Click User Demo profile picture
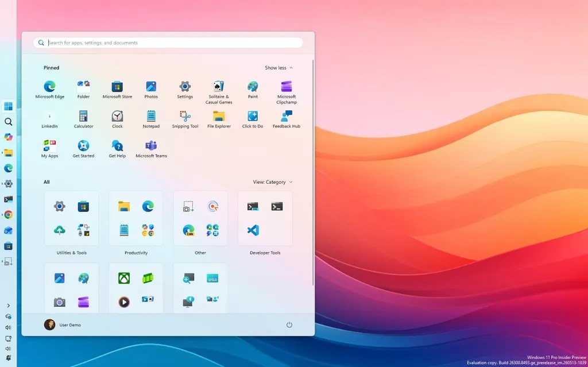 pyautogui.click(x=49, y=324)
